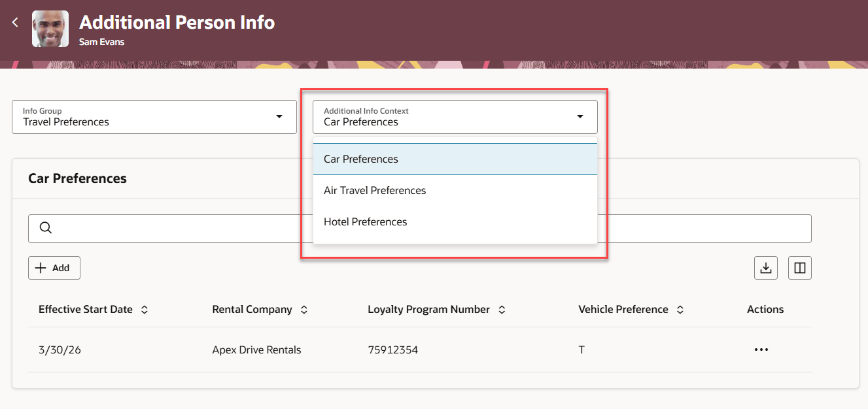Click the Actions column header
The width and height of the screenshot is (868, 409).
point(765,310)
